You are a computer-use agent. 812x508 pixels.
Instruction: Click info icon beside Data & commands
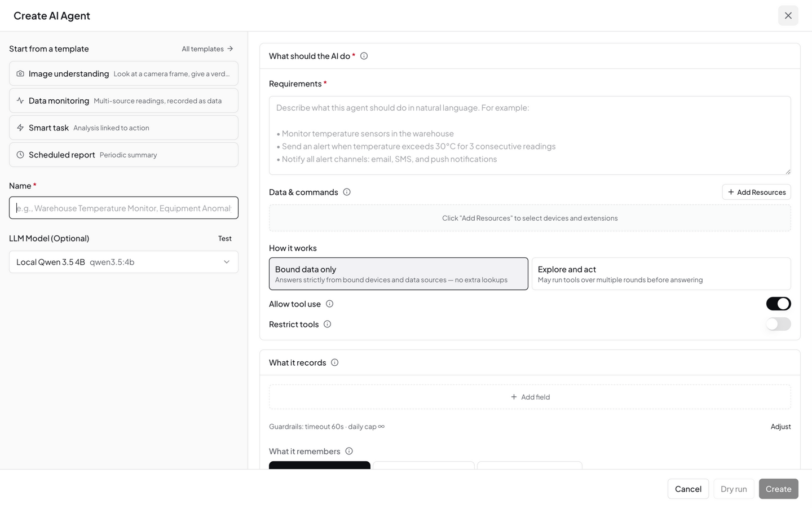(x=347, y=192)
